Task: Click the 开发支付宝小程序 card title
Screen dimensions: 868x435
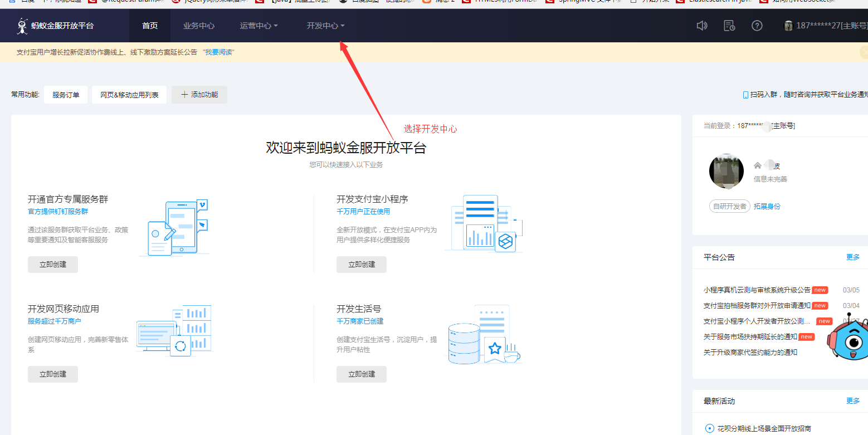Action: [x=372, y=199]
